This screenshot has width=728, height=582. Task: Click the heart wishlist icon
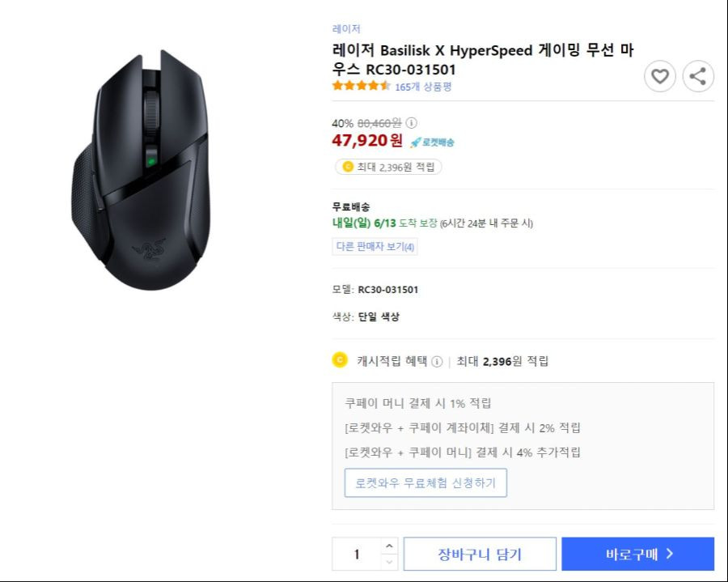pos(660,76)
